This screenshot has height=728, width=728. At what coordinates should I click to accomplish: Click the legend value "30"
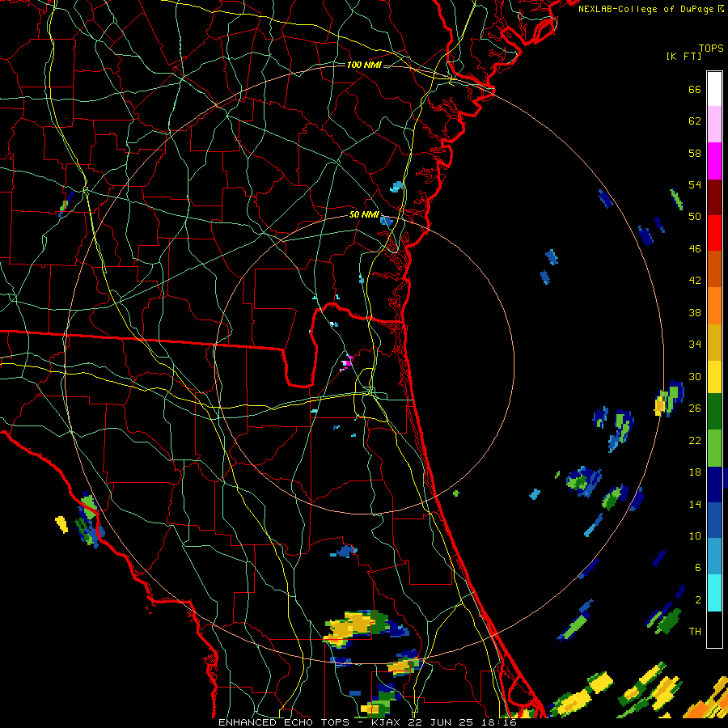coord(695,376)
